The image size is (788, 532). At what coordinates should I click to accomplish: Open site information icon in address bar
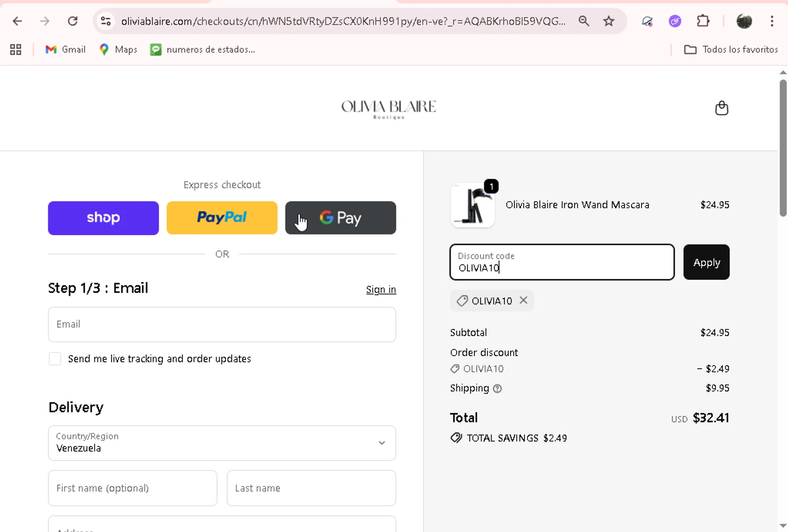tap(106, 21)
